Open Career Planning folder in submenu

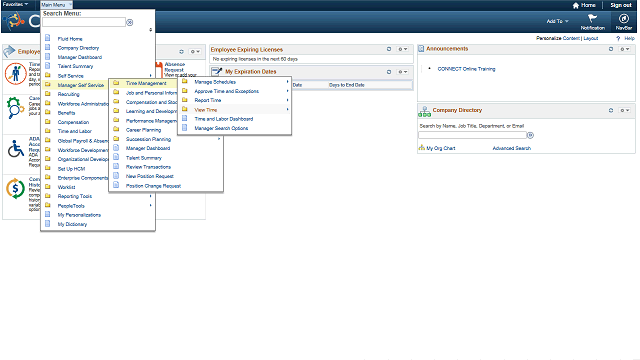(143, 130)
